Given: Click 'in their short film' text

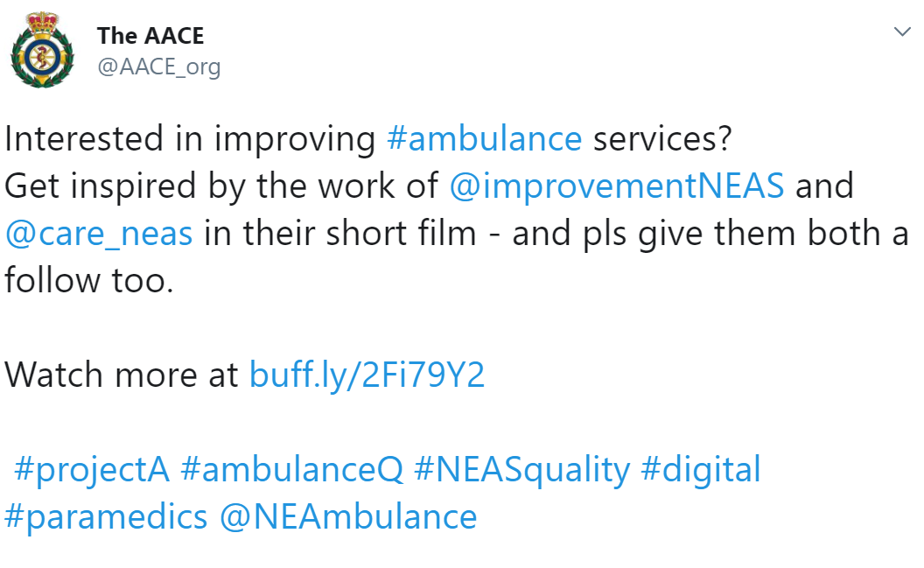Looking at the screenshot, I should (x=340, y=234).
